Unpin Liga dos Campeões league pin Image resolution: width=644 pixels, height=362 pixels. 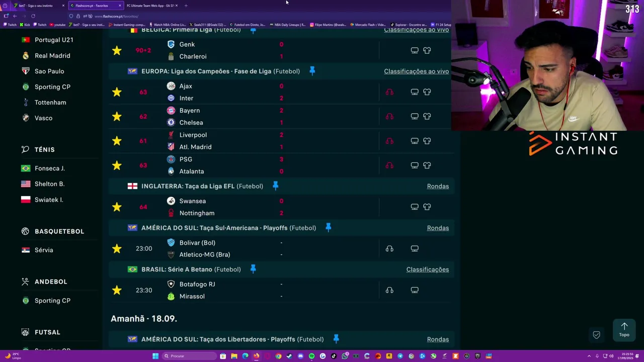click(x=312, y=71)
